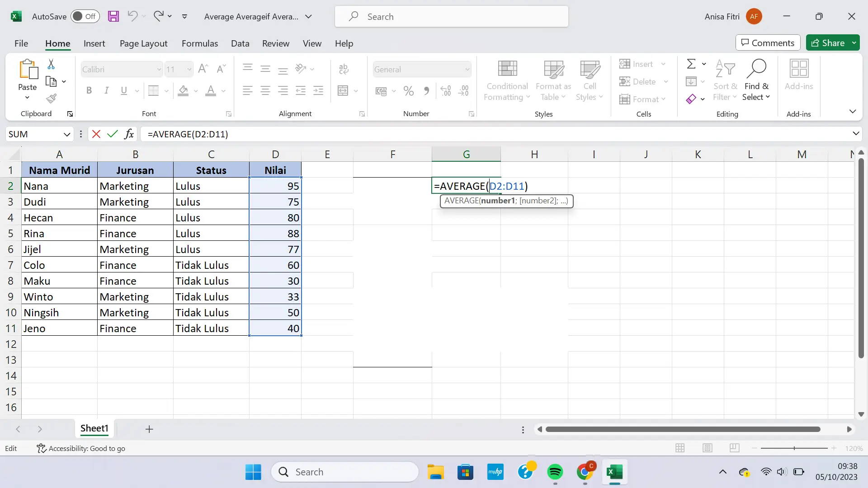Viewport: 868px width, 488px height.
Task: Confirm formula with the checkmark icon
Action: tap(113, 134)
